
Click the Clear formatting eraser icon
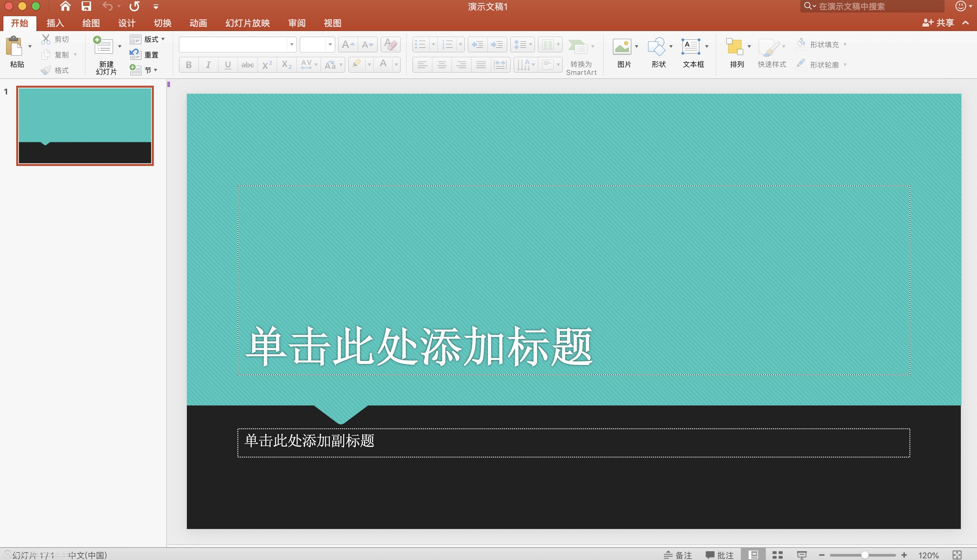390,44
